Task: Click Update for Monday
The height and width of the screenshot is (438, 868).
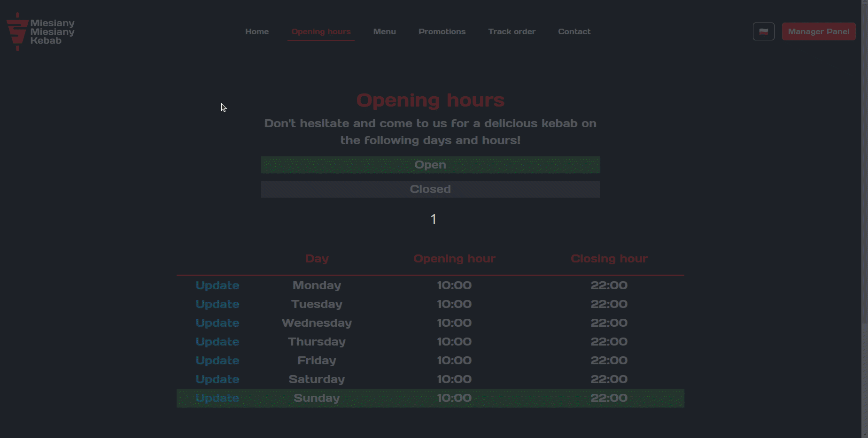Action: (x=217, y=285)
